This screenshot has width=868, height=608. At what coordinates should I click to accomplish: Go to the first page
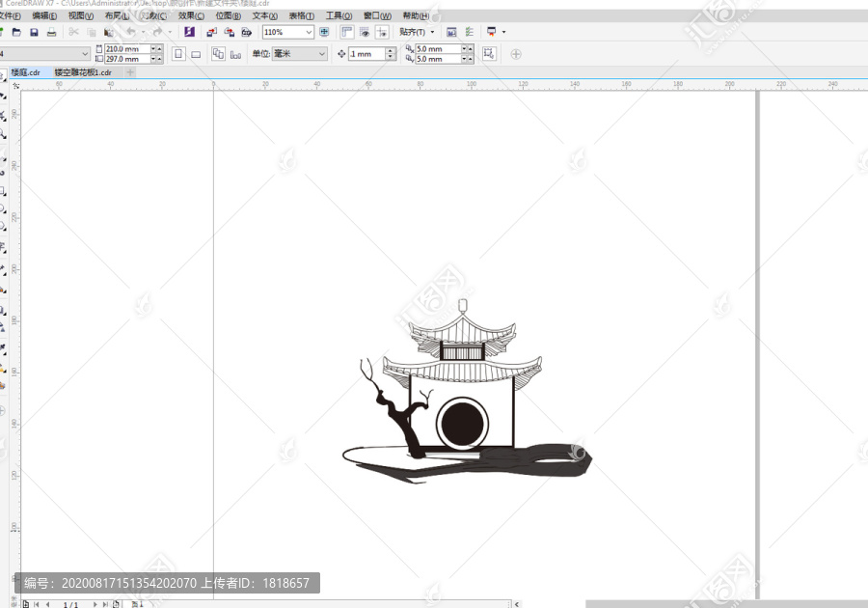pos(37,605)
